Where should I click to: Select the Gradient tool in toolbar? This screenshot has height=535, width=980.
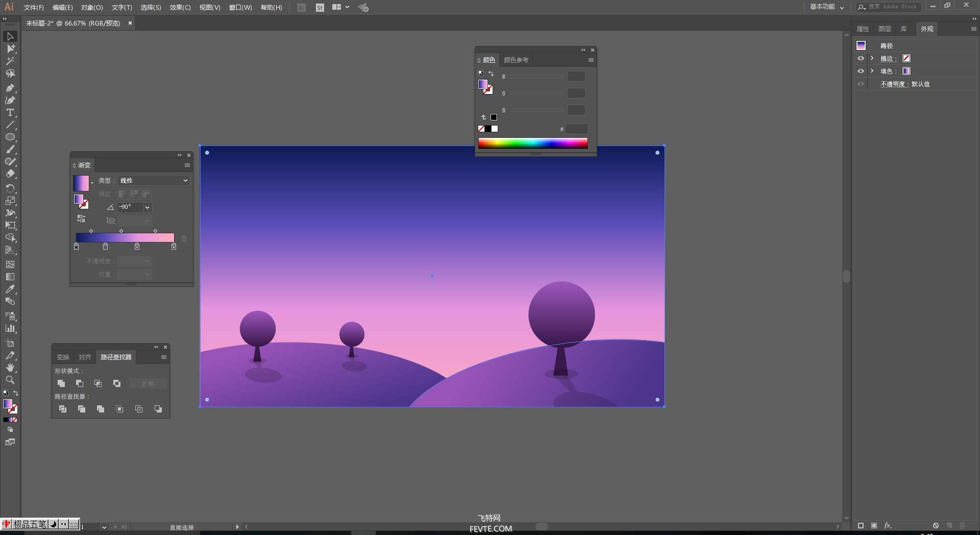point(10,277)
